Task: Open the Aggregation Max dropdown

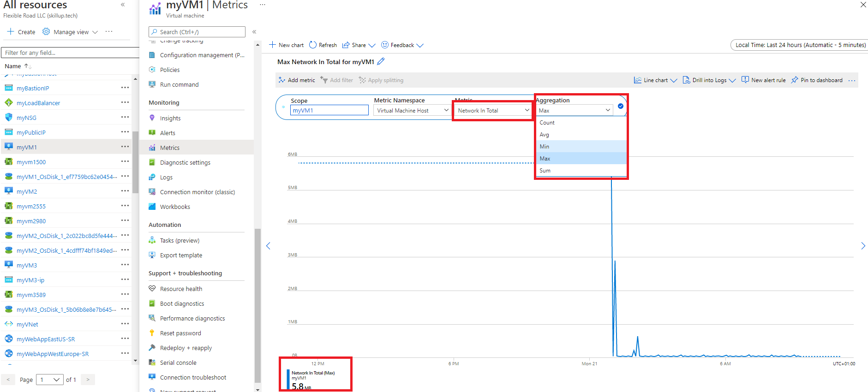Action: click(x=575, y=110)
